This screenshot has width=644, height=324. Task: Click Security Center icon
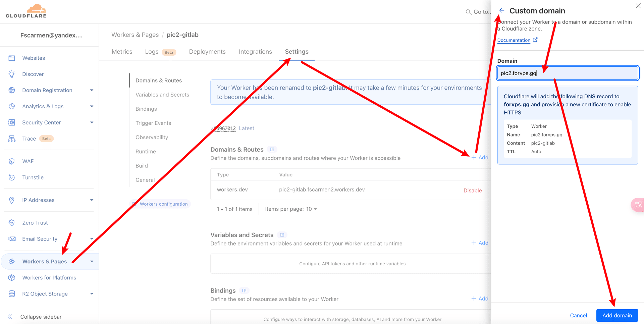[12, 122]
